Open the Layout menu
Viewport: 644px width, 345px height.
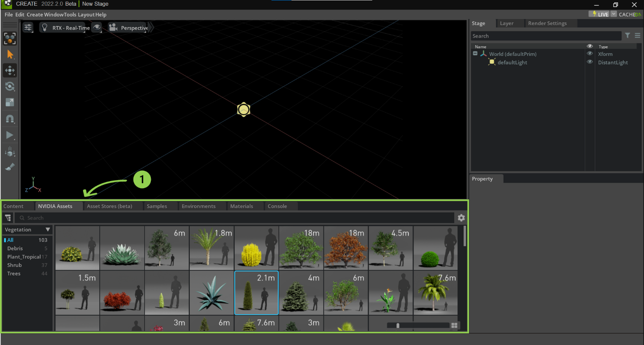(86, 14)
